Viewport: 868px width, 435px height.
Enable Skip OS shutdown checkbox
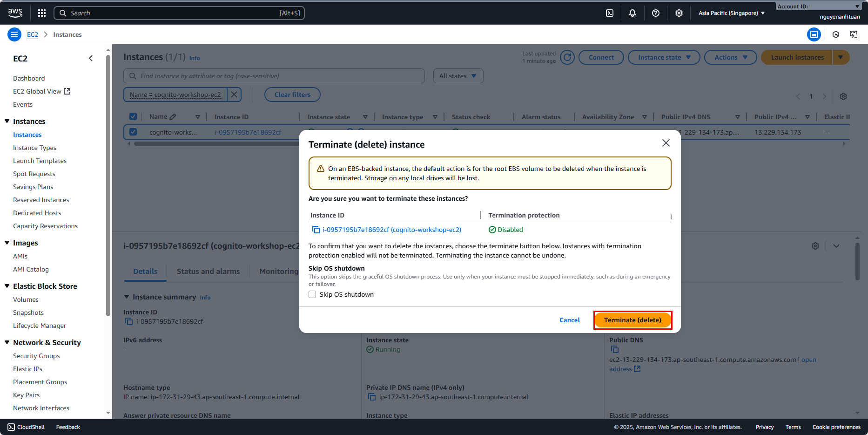(312, 294)
